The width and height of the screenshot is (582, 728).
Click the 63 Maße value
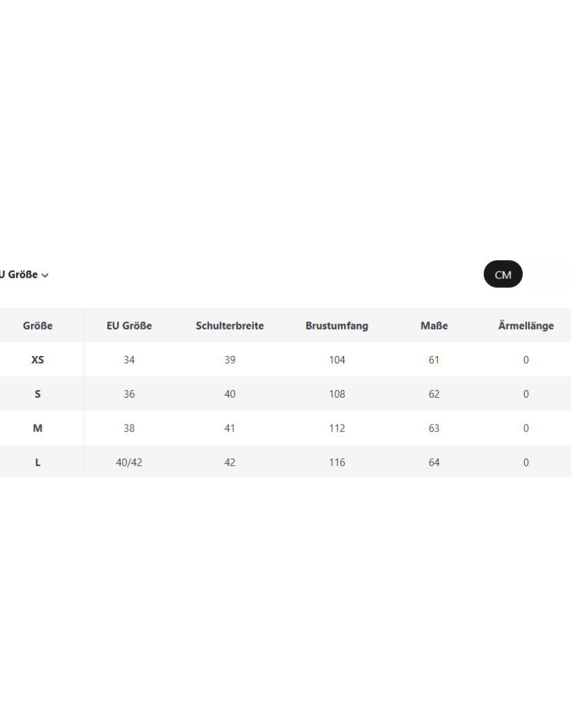(434, 428)
